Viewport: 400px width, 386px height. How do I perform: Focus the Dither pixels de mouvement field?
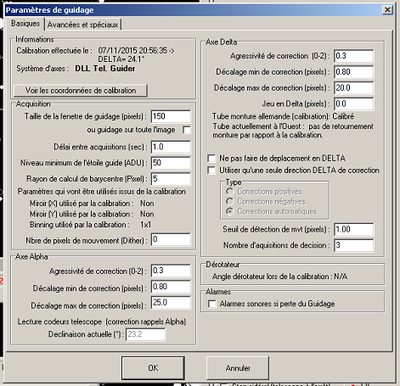pos(171,240)
